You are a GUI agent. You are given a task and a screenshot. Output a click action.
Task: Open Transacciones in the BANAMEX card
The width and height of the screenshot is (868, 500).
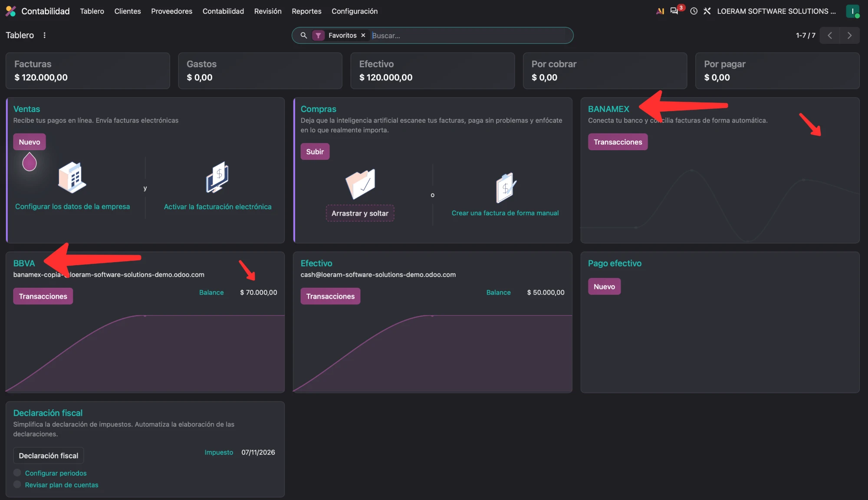tap(618, 142)
